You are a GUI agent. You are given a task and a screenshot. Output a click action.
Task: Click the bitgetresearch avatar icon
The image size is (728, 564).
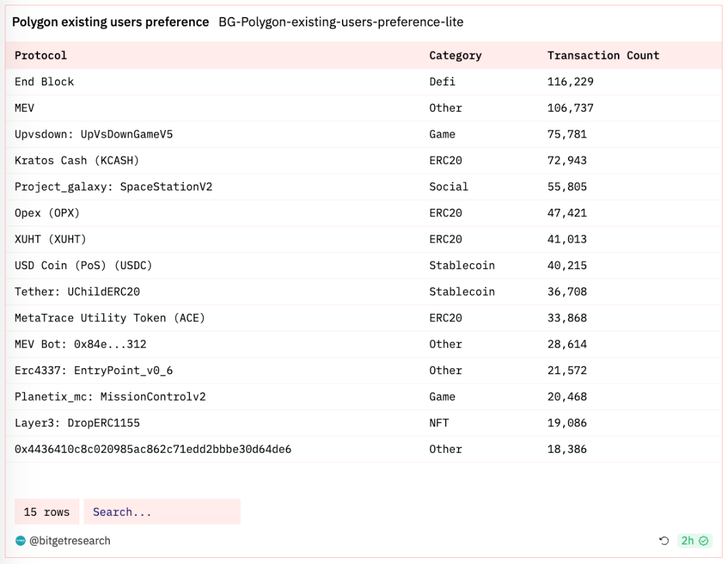pos(20,541)
